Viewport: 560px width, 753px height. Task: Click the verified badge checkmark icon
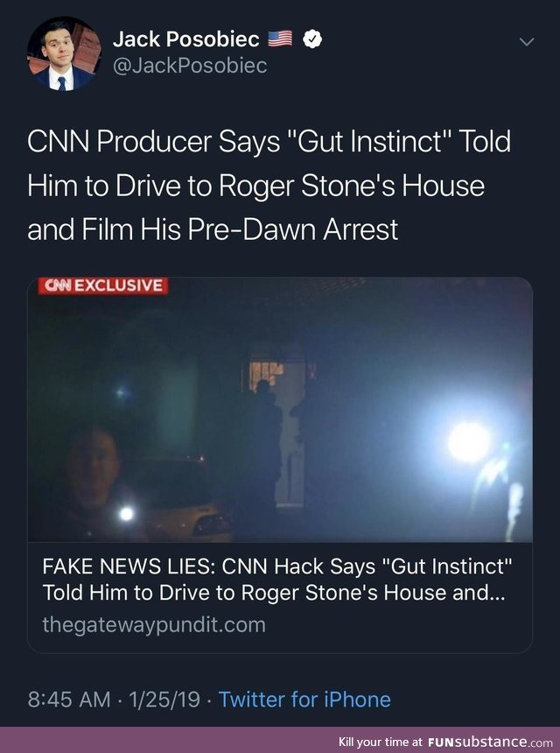(x=312, y=39)
